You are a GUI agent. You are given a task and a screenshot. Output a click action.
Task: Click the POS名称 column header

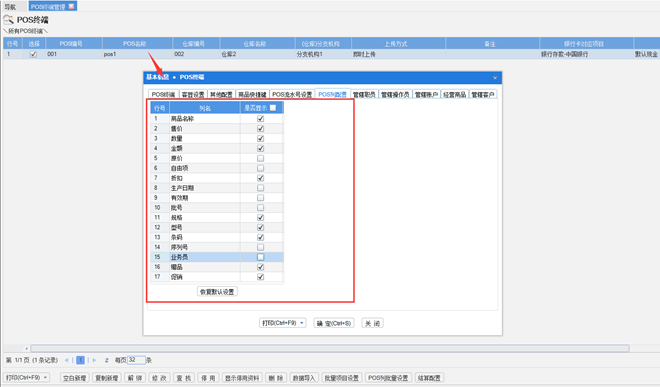(x=137, y=43)
